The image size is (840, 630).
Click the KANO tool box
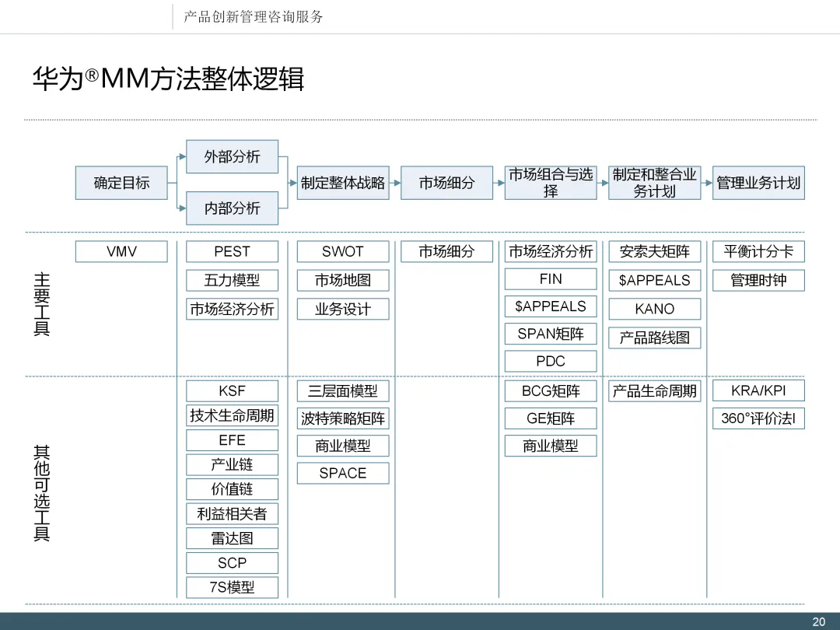[x=655, y=309]
